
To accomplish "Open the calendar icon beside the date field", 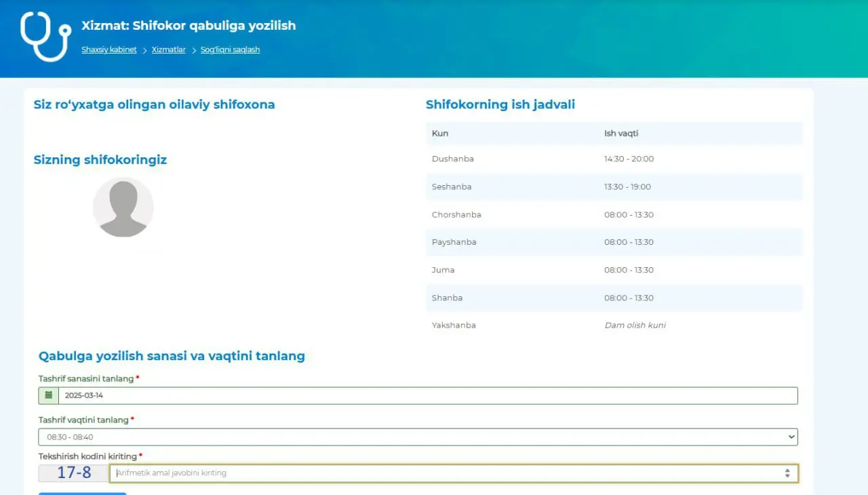I will pyautogui.click(x=48, y=395).
